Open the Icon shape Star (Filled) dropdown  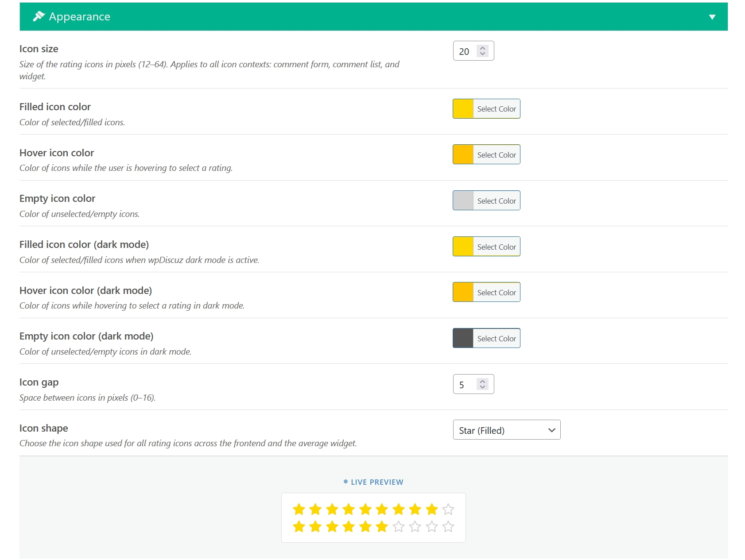click(x=507, y=430)
